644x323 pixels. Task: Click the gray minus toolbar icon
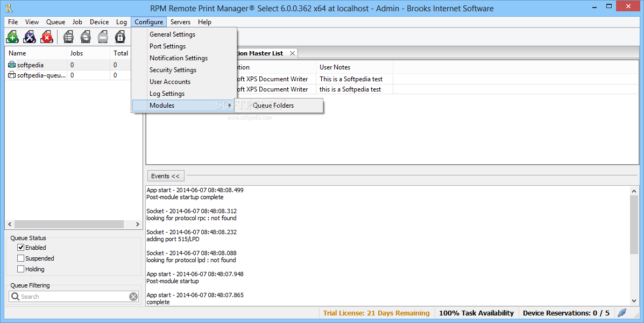tap(103, 37)
